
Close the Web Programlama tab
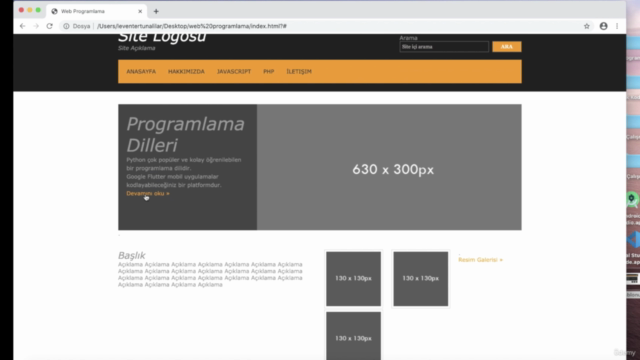tap(140, 11)
